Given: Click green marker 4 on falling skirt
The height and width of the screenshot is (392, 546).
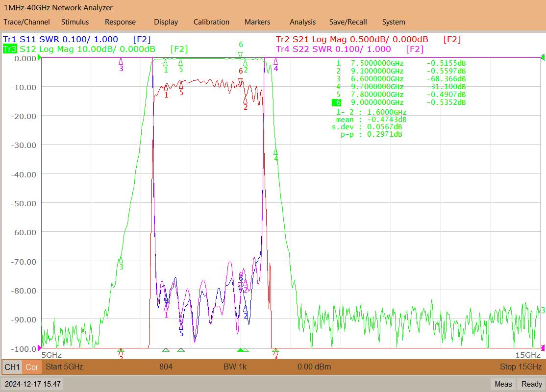Looking at the screenshot, I should 275,152.
